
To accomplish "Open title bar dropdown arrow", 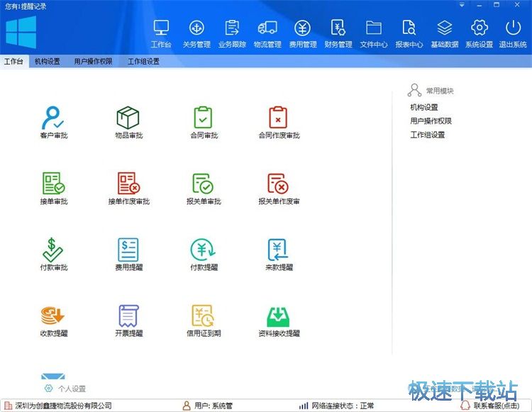I will click(x=462, y=5).
